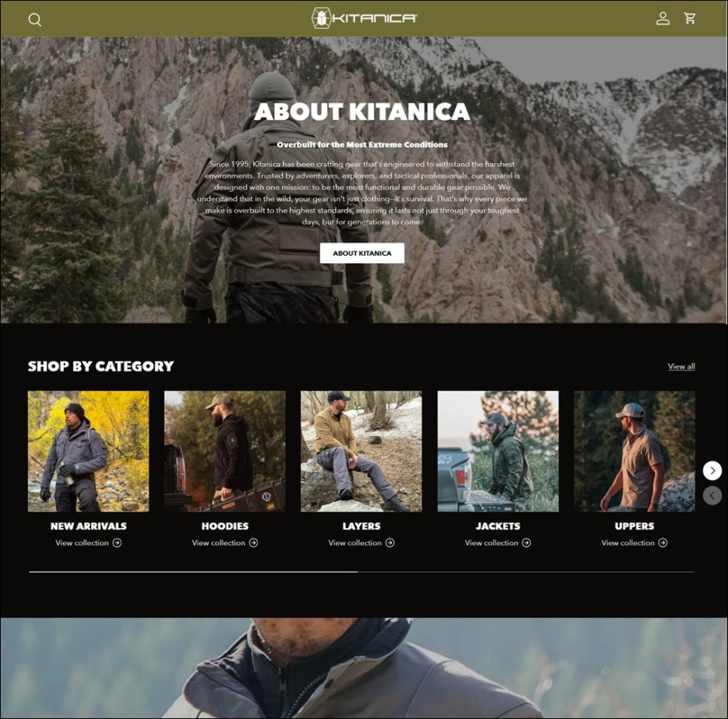Open the Hoodies category image
The height and width of the screenshot is (719, 728).
click(225, 451)
